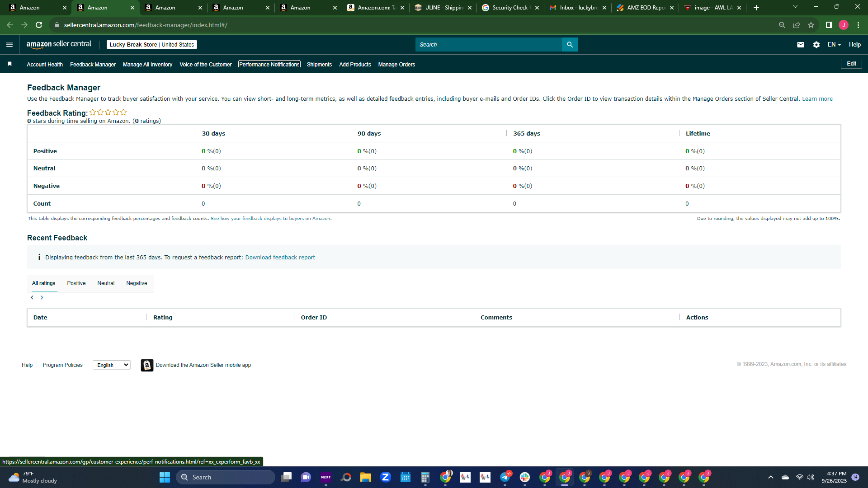Screen dimensions: 868x488
Task: Go to Shipments page
Action: pyautogui.click(x=319, y=65)
